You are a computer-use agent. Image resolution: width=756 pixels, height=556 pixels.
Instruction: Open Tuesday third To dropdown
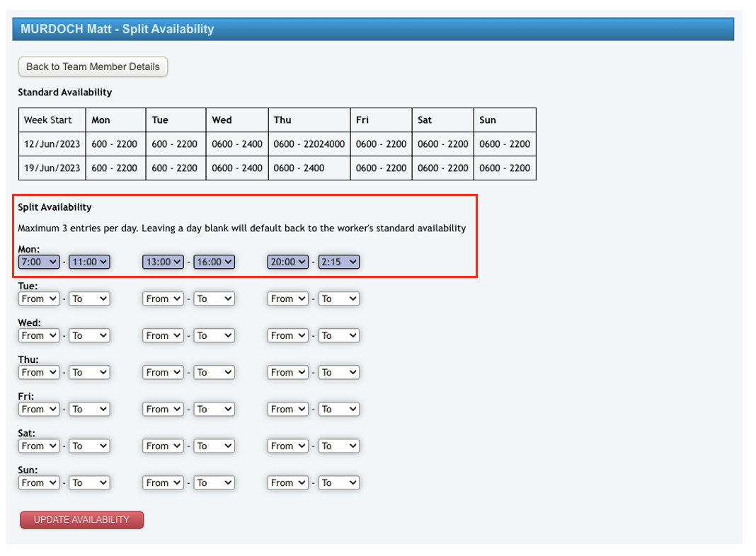click(339, 299)
